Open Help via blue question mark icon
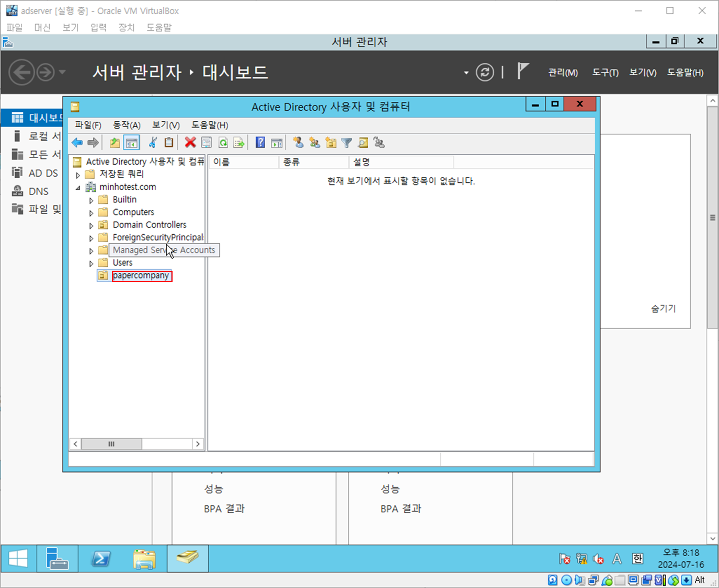This screenshot has width=719, height=588. coord(260,143)
